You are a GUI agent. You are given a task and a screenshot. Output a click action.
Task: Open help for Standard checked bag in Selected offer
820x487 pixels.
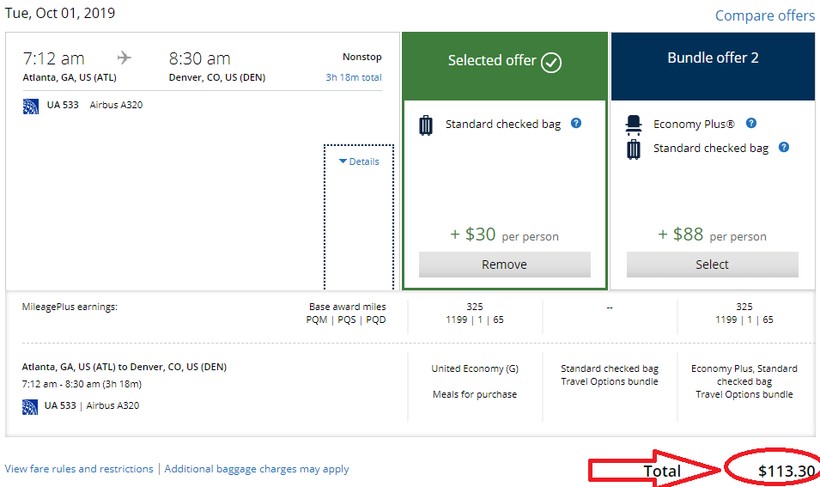click(x=576, y=124)
